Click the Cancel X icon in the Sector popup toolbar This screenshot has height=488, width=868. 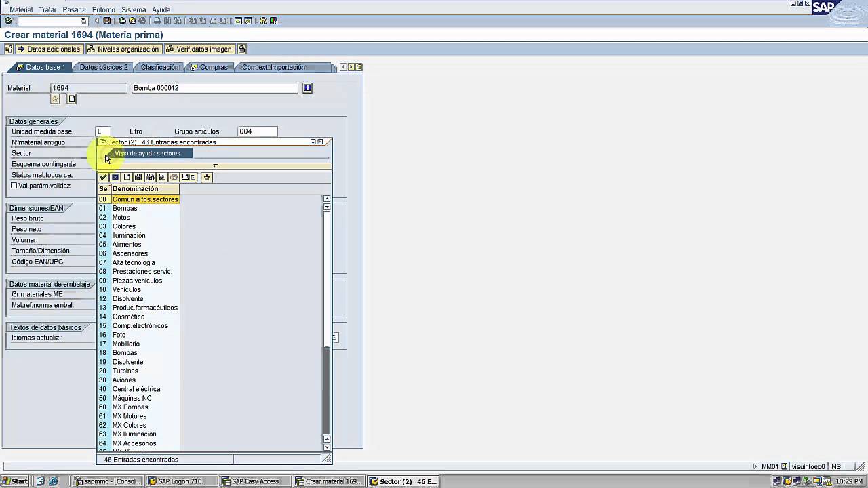coord(115,177)
